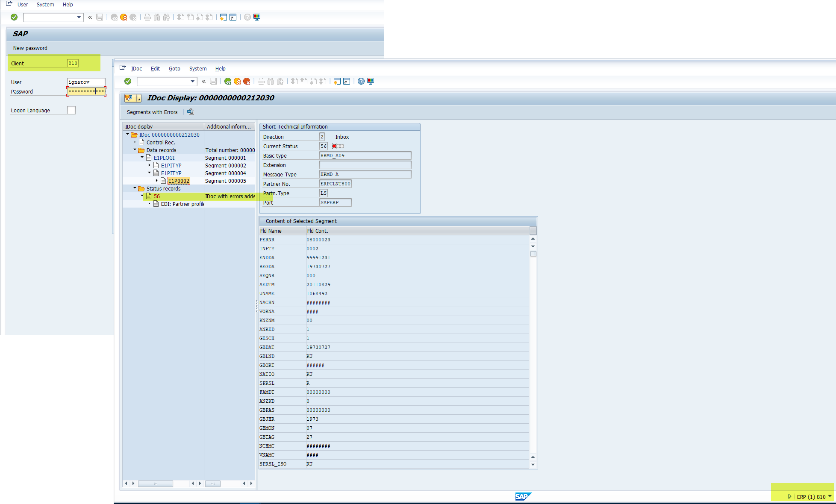This screenshot has height=504, width=836.
Task: Select EDI: Partner profile status node
Action: 183,204
